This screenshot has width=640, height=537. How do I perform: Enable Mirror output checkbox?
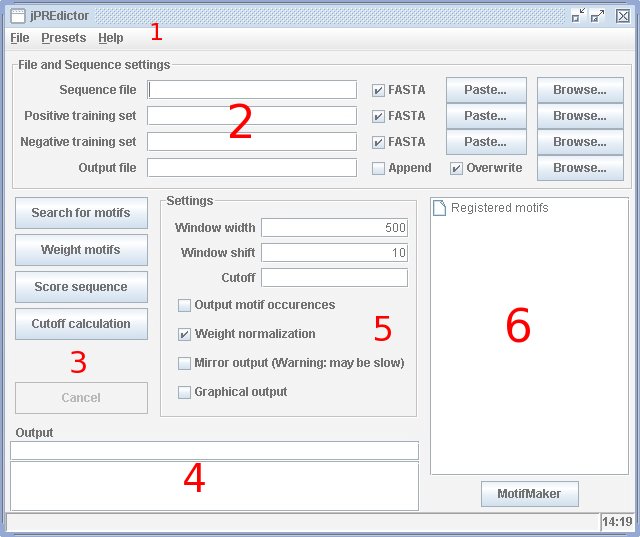(x=184, y=363)
